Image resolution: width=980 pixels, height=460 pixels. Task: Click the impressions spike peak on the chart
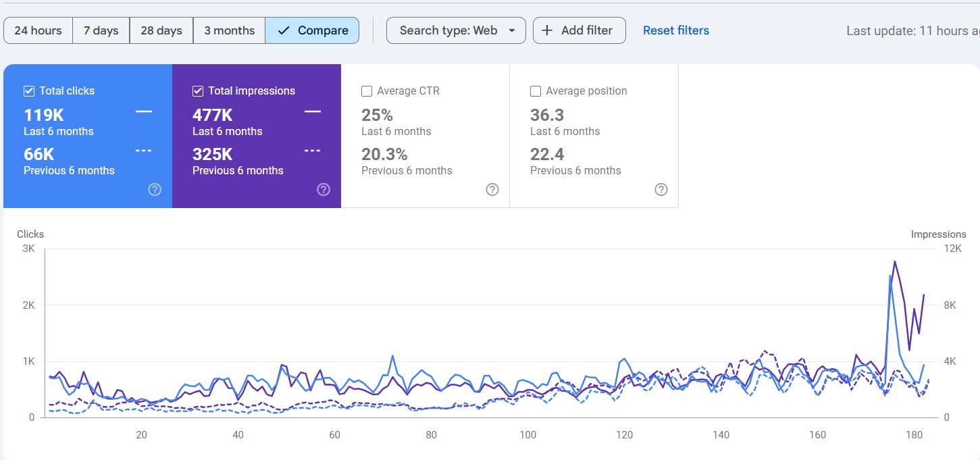pos(895,261)
